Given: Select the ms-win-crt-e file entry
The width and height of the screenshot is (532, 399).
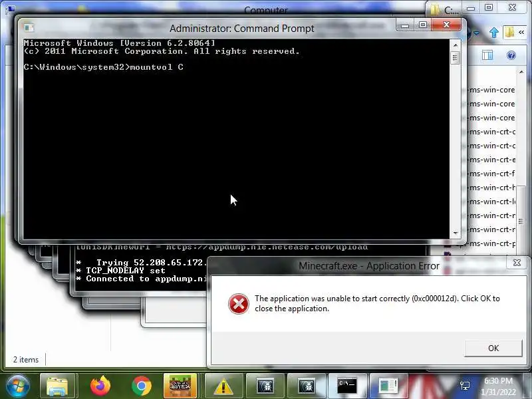Looking at the screenshot, I should (x=491, y=160).
